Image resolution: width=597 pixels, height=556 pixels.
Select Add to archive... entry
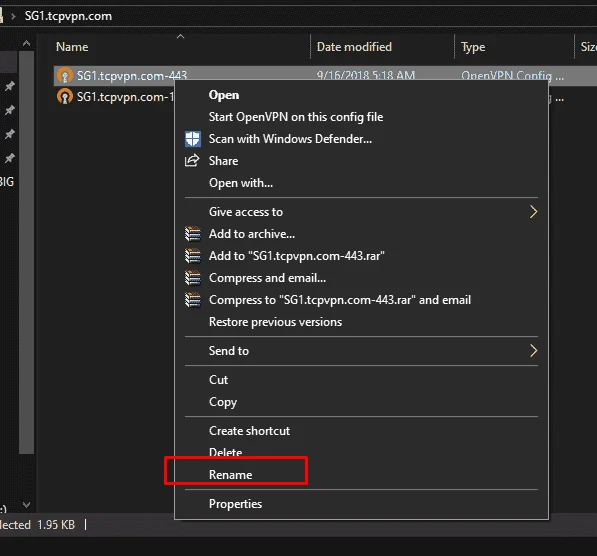(x=361, y=234)
